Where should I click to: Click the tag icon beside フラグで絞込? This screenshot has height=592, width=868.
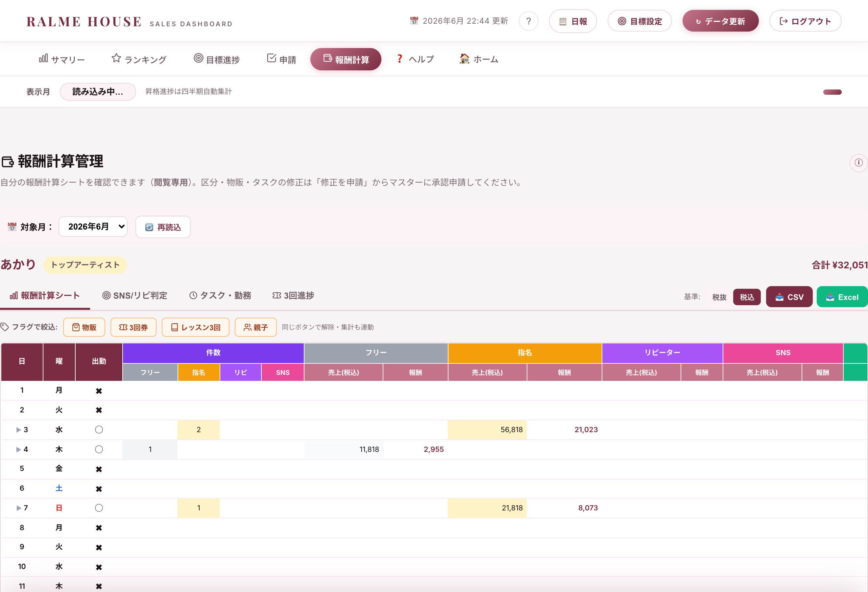point(5,327)
